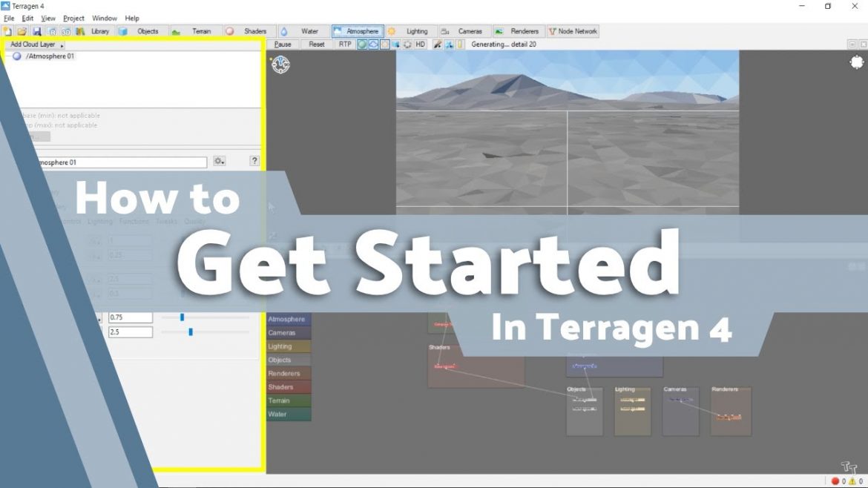Viewport: 868px width, 488px height.
Task: Open the Project menu
Action: 73,18
